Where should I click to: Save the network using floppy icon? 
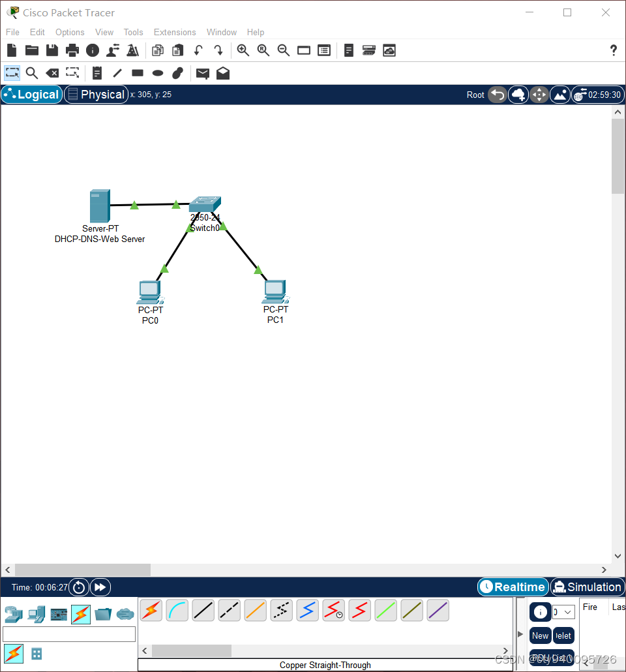pos(52,51)
